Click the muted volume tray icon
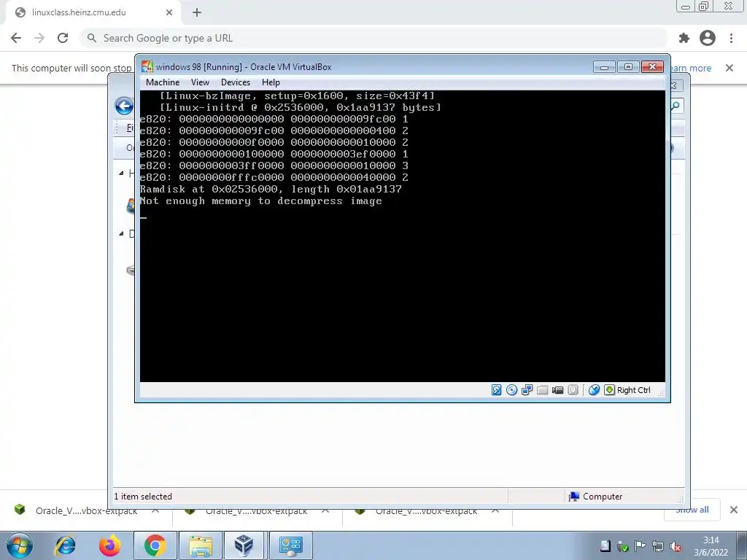 pos(676,546)
